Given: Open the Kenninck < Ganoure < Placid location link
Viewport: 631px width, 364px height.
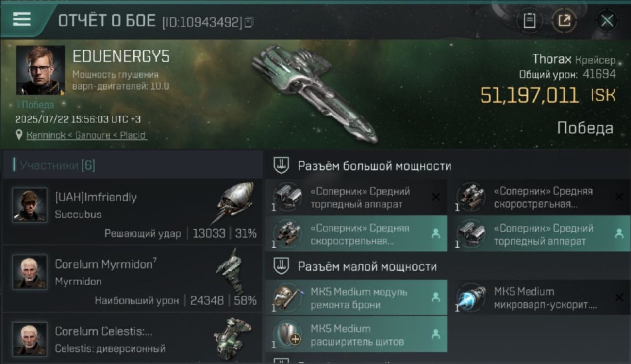Looking at the screenshot, I should coord(86,135).
